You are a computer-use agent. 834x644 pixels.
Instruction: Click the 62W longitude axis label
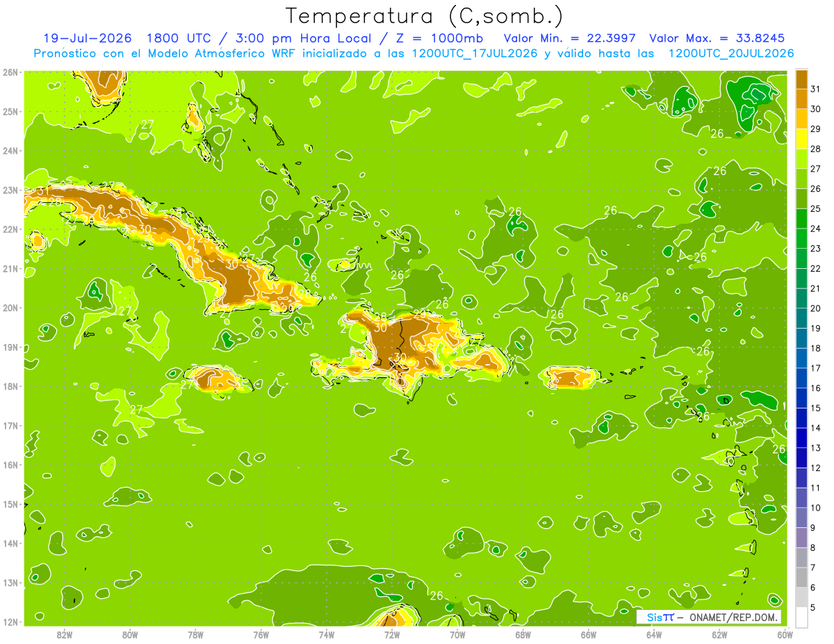pyautogui.click(x=719, y=634)
